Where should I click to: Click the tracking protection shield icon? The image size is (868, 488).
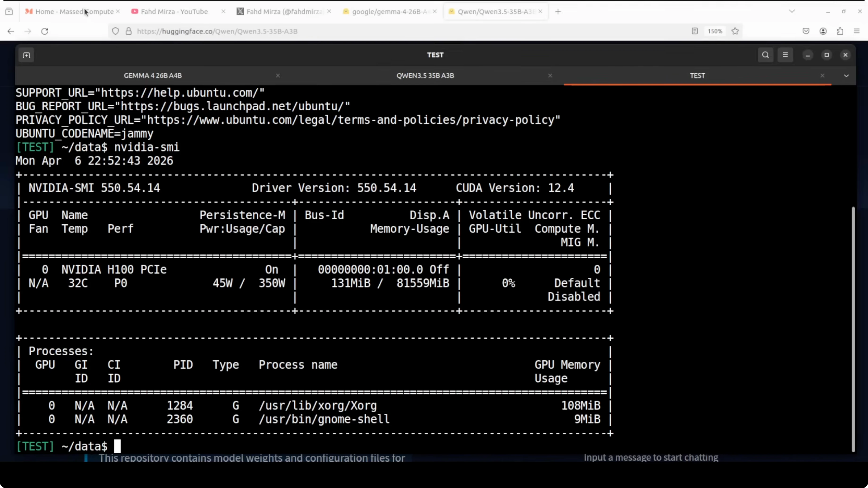(116, 31)
